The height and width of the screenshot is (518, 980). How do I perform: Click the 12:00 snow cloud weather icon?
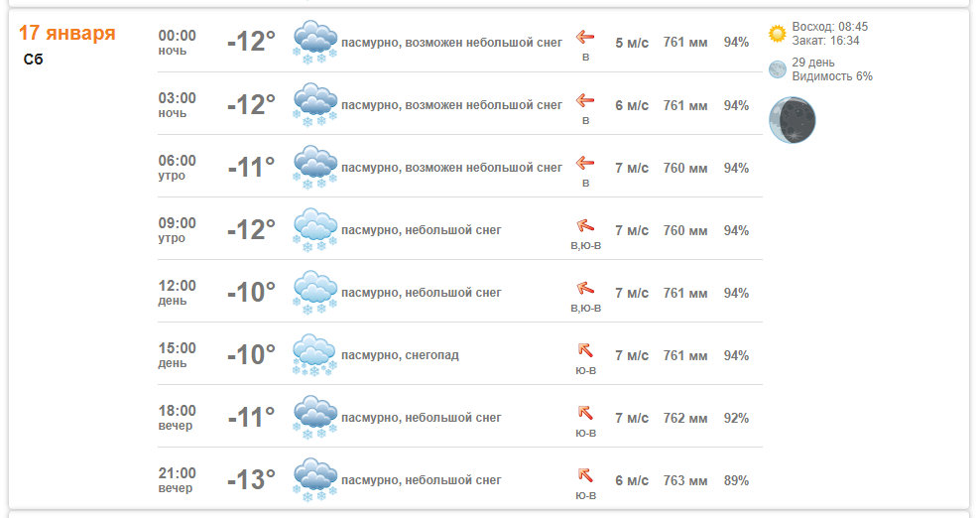pyautogui.click(x=315, y=292)
